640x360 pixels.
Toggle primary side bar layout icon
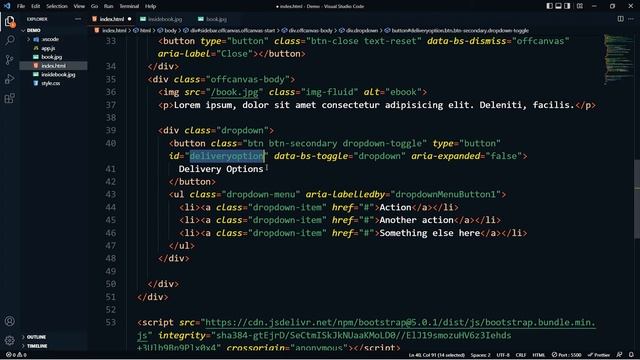(550, 6)
